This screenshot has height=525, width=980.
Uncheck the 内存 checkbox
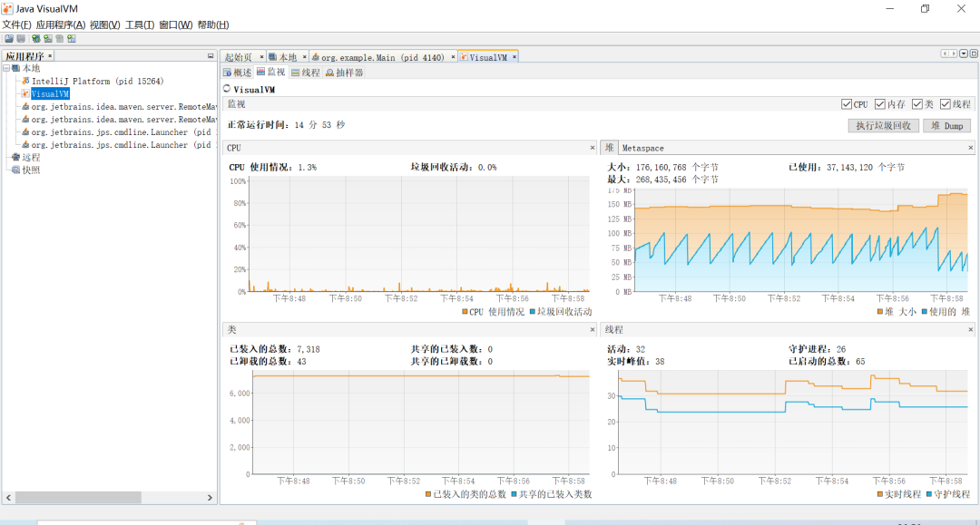tap(880, 104)
